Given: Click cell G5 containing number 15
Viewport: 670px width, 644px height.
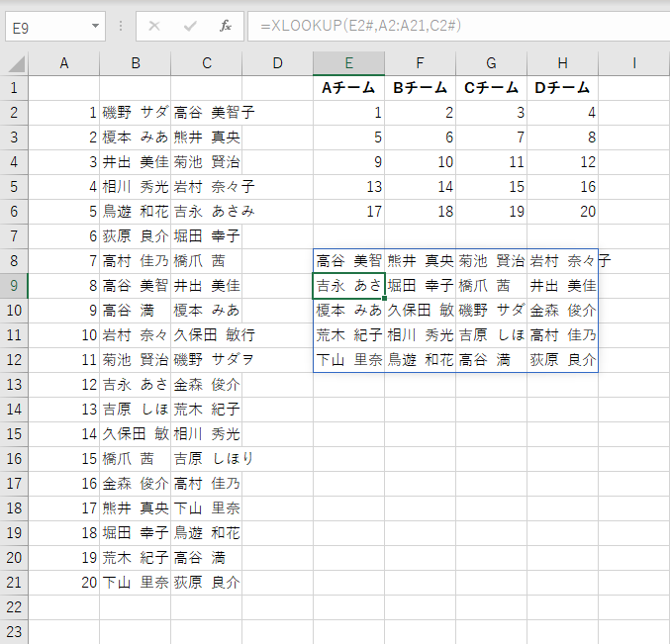Looking at the screenshot, I should click(492, 187).
